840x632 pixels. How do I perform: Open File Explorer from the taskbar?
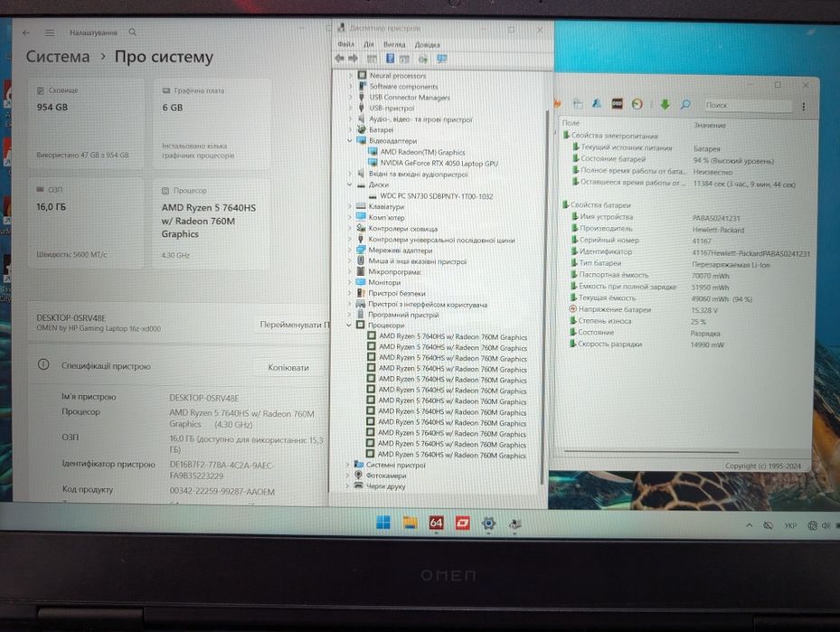pyautogui.click(x=410, y=523)
